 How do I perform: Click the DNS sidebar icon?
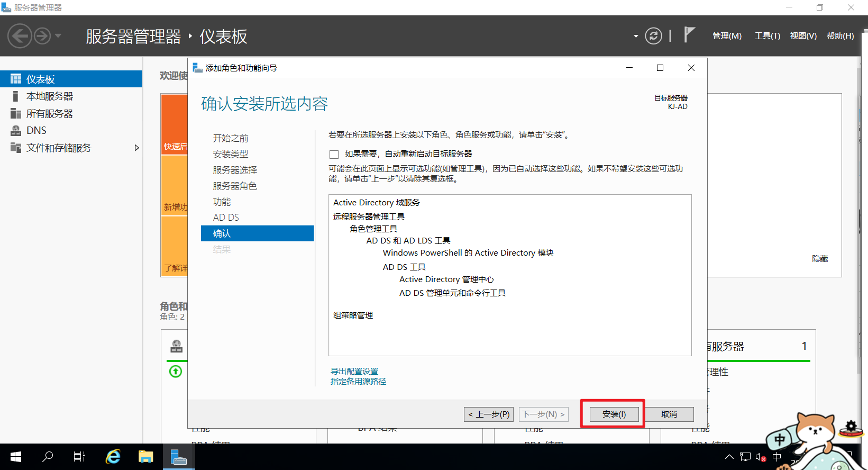(x=16, y=130)
